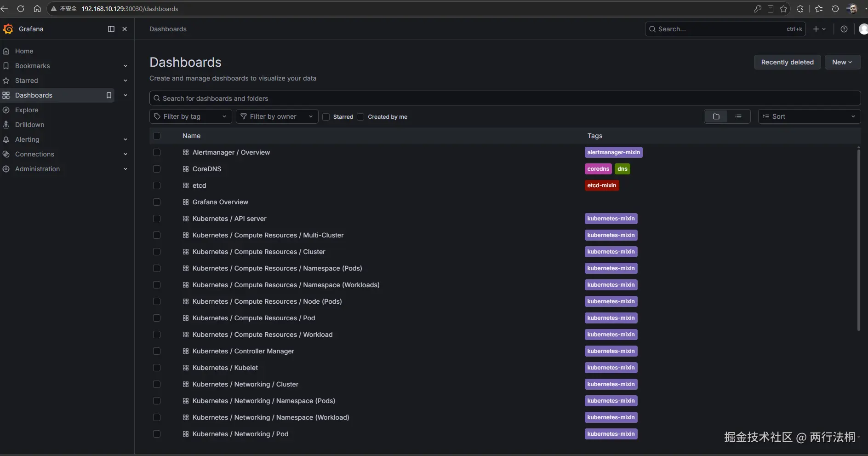Screen dimensions: 868x456
Task: Click the Search for dashboards and folders field
Action: tap(505, 98)
